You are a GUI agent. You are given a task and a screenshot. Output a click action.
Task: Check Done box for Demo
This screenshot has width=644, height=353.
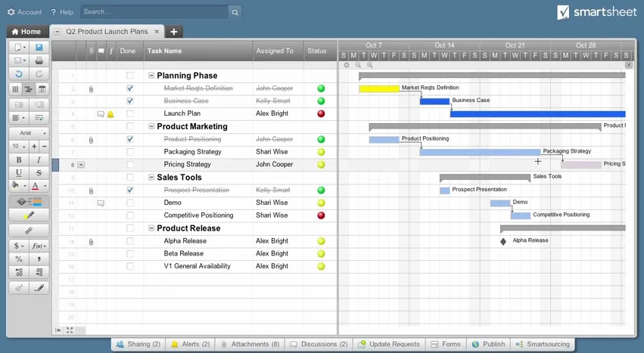tap(130, 203)
